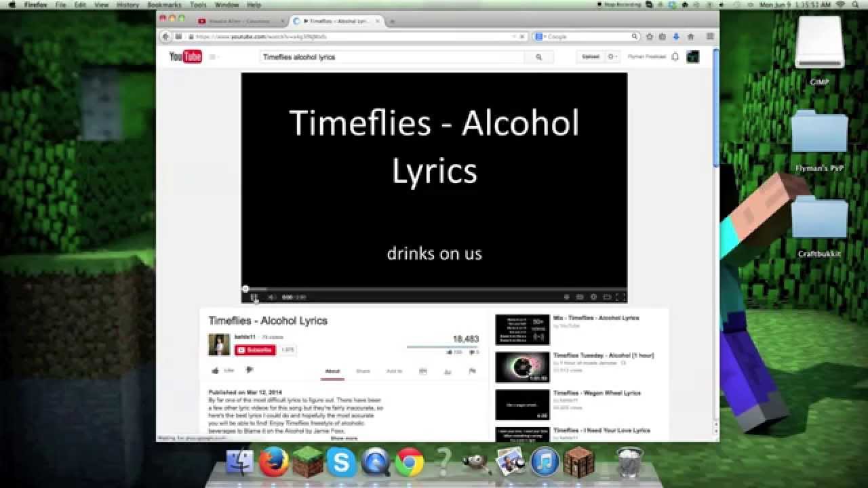The height and width of the screenshot is (488, 868).
Task: Open Timeflies Tuesday - Alcohol [1 hour] link
Action: click(x=604, y=355)
